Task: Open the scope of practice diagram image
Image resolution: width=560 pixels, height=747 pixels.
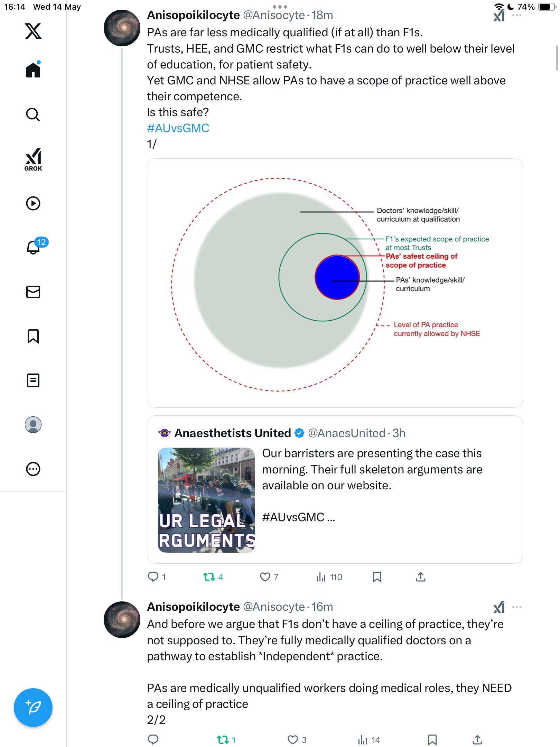Action: [x=335, y=283]
